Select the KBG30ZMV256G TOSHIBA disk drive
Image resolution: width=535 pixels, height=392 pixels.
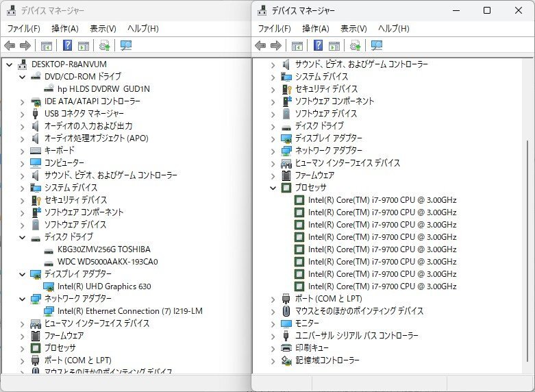[x=103, y=249]
